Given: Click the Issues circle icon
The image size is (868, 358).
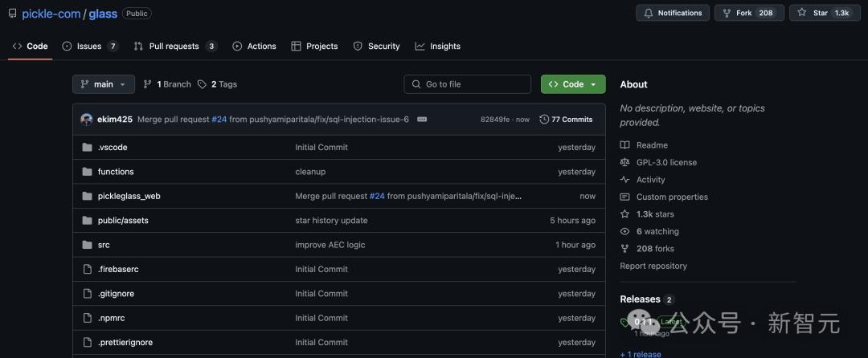Looking at the screenshot, I should point(67,47).
